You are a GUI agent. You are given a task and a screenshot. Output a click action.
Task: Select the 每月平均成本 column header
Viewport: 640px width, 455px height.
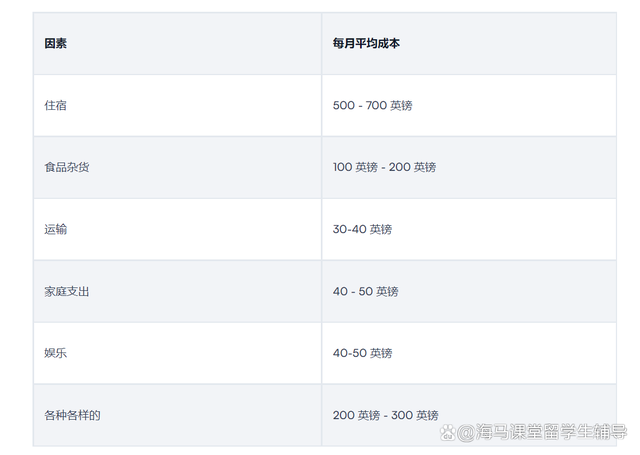[366, 43]
